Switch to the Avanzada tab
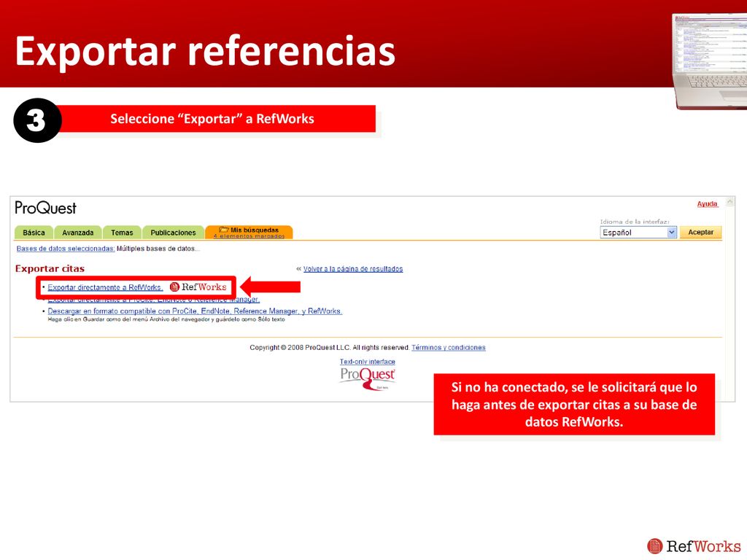The image size is (747, 560). [x=77, y=233]
